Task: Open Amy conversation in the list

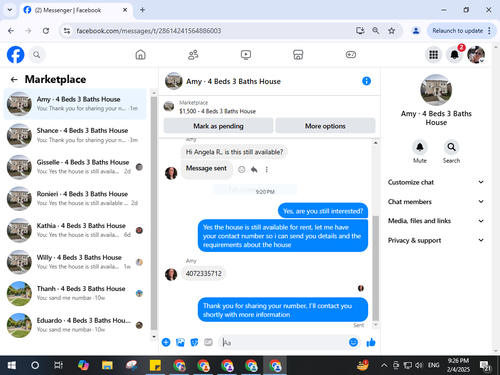Action: pos(75,104)
